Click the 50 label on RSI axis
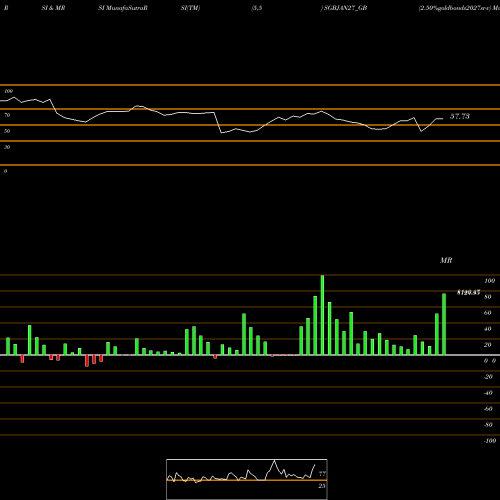The width and height of the screenshot is (500, 500). 7,131
